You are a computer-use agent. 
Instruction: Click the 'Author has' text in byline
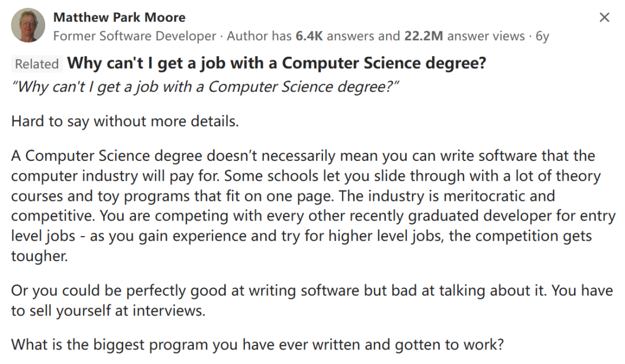(x=259, y=36)
